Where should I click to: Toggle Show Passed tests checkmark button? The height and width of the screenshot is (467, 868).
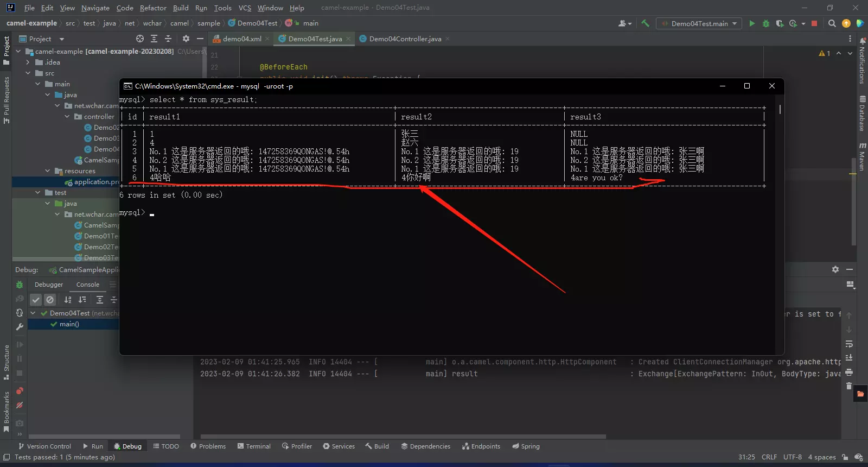pos(36,300)
